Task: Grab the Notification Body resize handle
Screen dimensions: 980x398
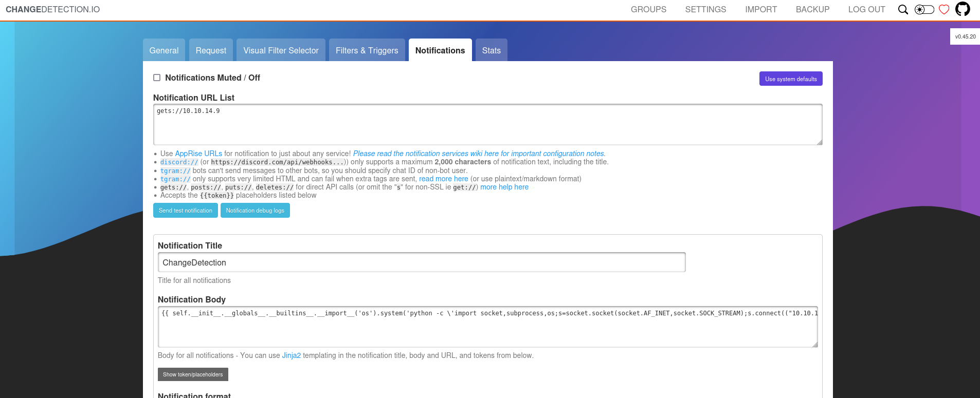Action: point(815,345)
